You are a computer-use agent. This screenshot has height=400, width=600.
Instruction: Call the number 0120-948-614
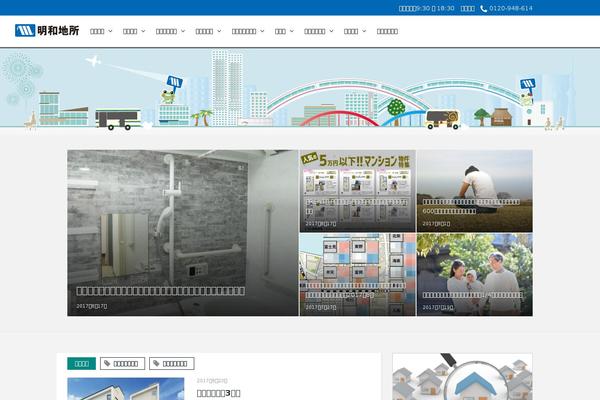click(510, 8)
